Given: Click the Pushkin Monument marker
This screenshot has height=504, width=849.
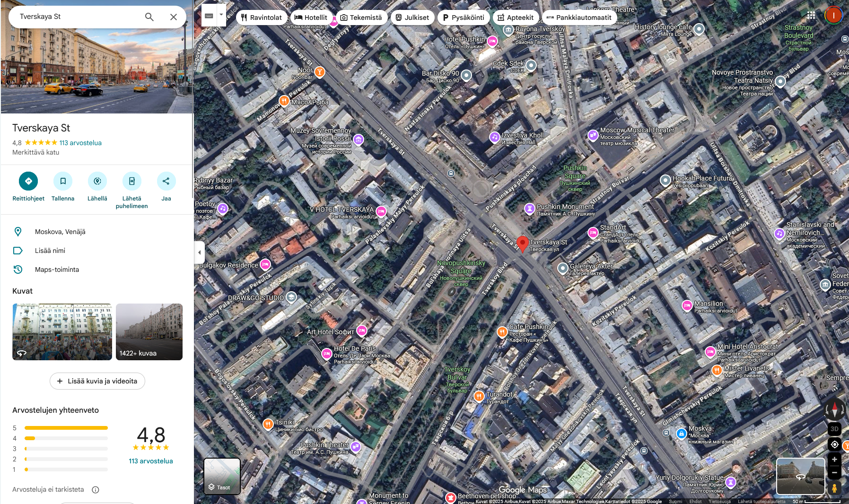Looking at the screenshot, I should tap(530, 209).
